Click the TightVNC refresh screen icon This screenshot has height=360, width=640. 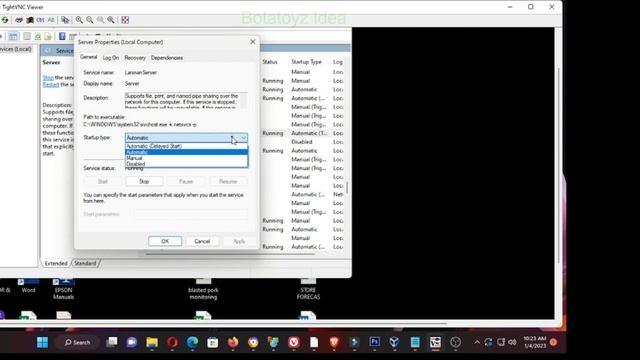(5, 20)
